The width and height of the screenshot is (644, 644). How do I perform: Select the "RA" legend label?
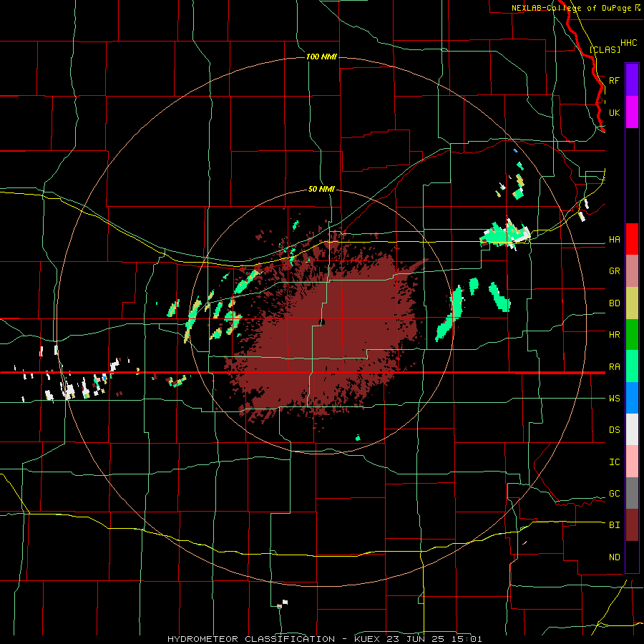coord(614,367)
